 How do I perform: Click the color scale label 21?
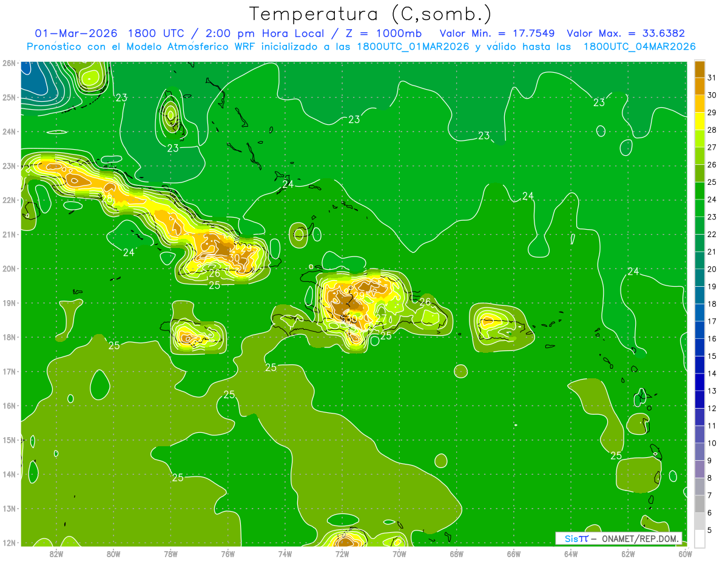coord(712,252)
